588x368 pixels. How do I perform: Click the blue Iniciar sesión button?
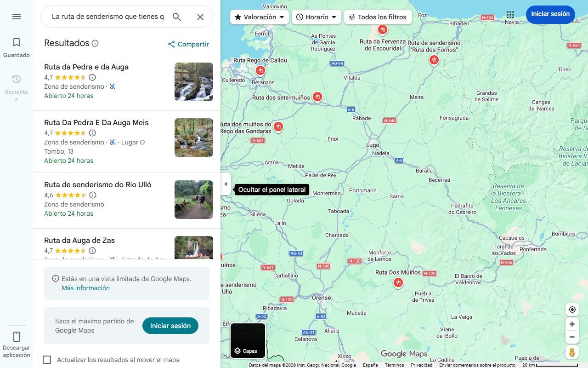pos(550,14)
